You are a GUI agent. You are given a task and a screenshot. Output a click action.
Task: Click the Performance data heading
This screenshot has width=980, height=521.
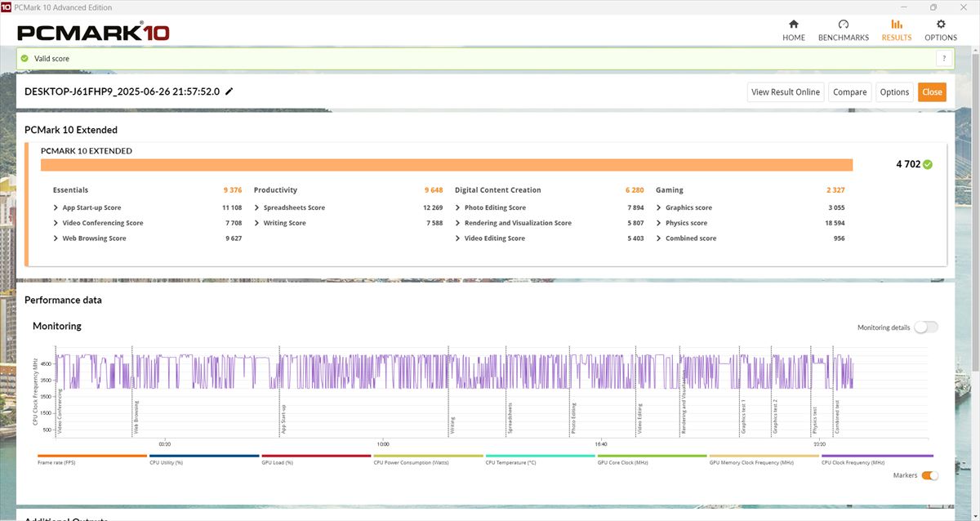coord(63,300)
